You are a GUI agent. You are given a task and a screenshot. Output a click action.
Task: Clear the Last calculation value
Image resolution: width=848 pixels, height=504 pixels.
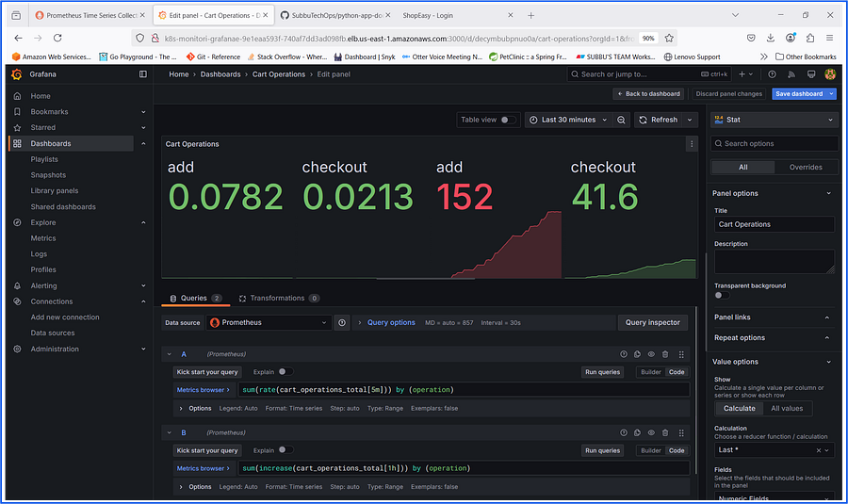(818, 450)
